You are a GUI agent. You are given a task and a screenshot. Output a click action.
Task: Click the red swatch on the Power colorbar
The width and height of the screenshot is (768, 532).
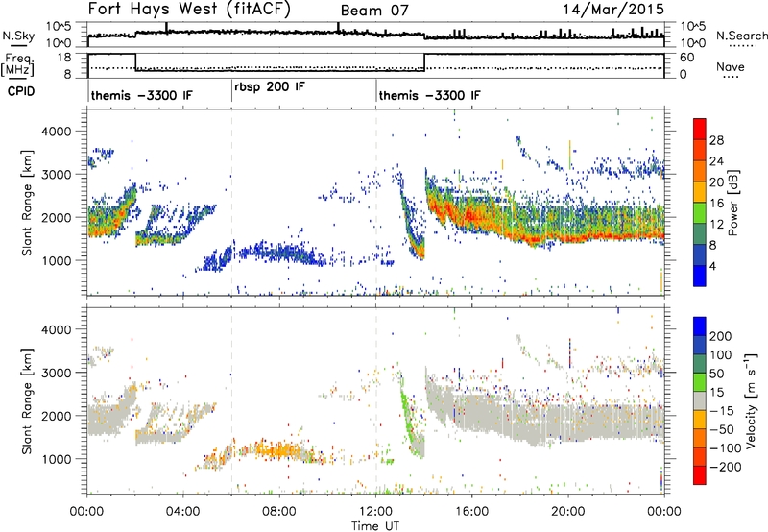(x=700, y=130)
